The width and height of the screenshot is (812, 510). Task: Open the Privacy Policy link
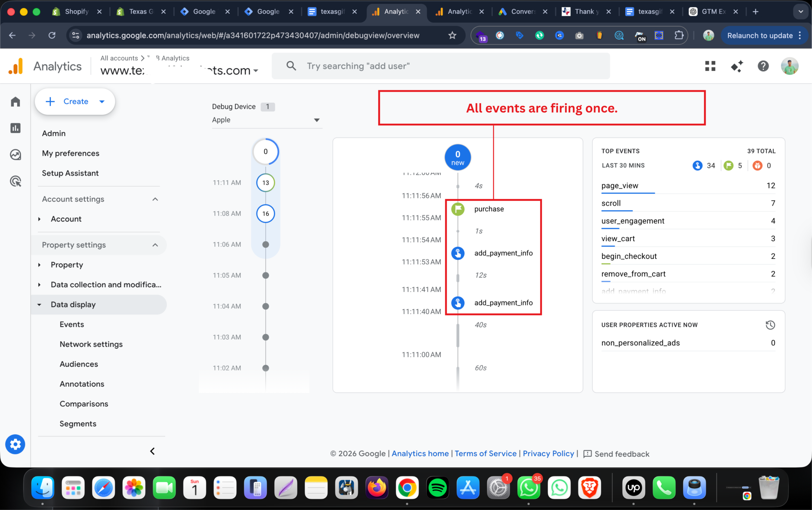[548, 453]
